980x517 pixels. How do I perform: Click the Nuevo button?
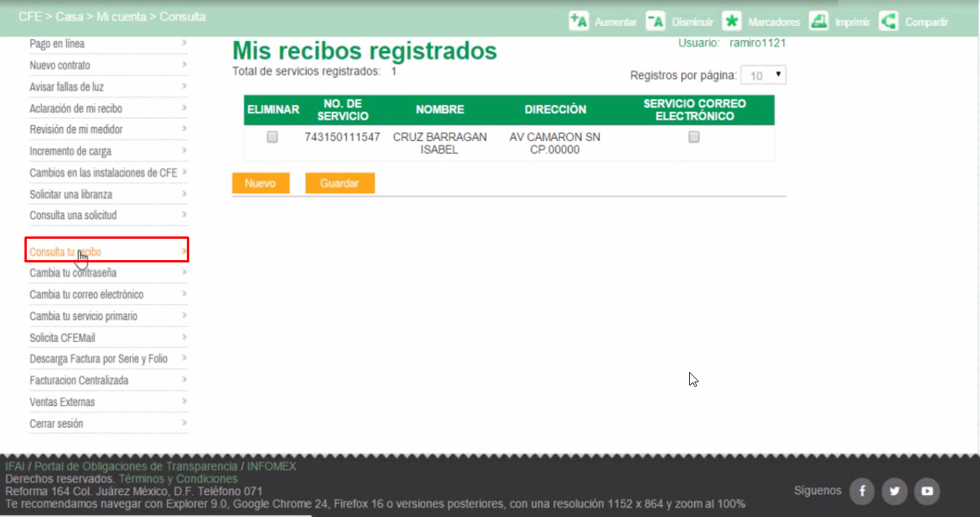(260, 182)
